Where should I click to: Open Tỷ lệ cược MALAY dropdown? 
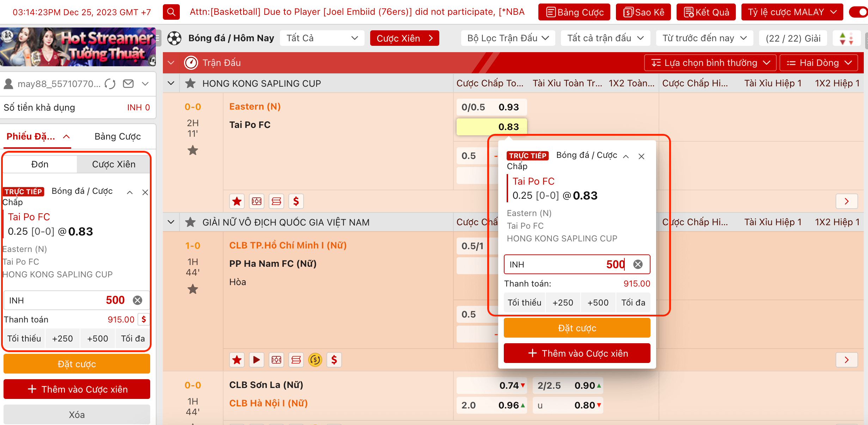[x=791, y=12]
